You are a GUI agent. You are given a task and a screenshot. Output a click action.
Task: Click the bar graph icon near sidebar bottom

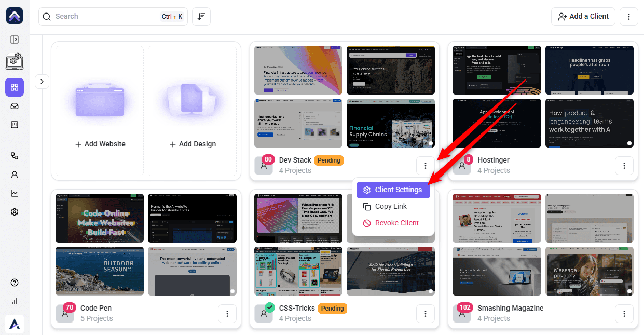click(x=15, y=301)
